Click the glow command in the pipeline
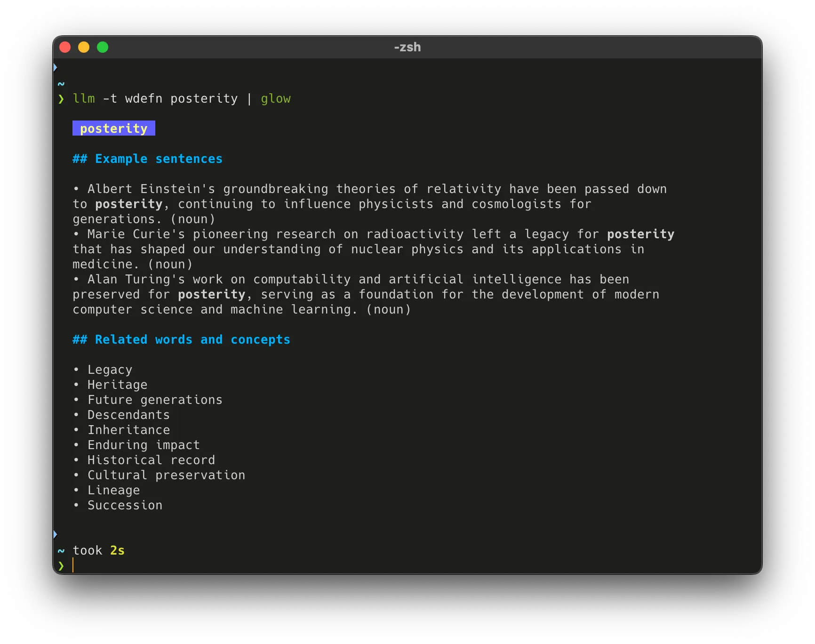Image resolution: width=815 pixels, height=644 pixels. point(276,98)
